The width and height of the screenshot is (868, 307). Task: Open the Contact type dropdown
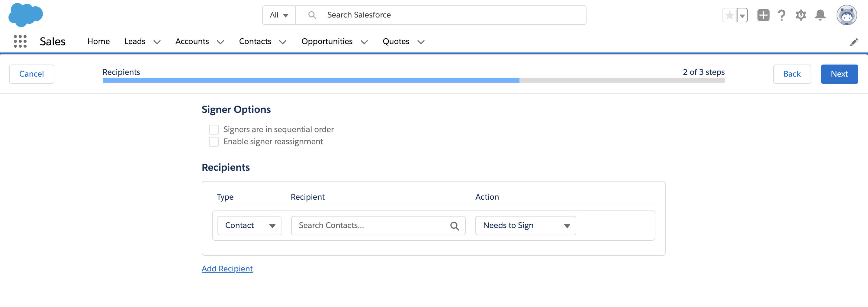pos(249,226)
